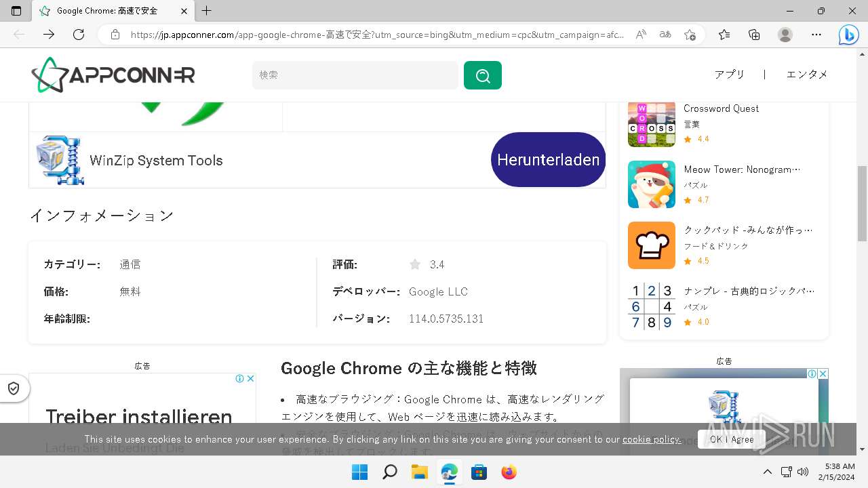This screenshot has width=868, height=488.
Task: Click the privacy shield side button
Action: coord(14,388)
